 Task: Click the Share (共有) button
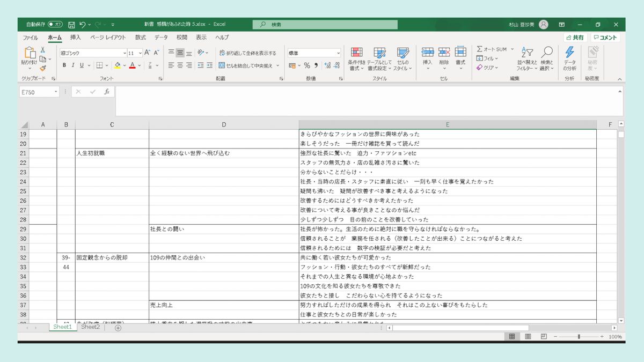(575, 38)
